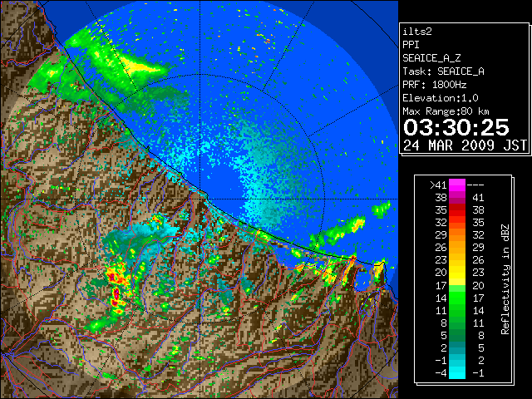Click the orange 29 dBZ legend color

tap(456, 235)
